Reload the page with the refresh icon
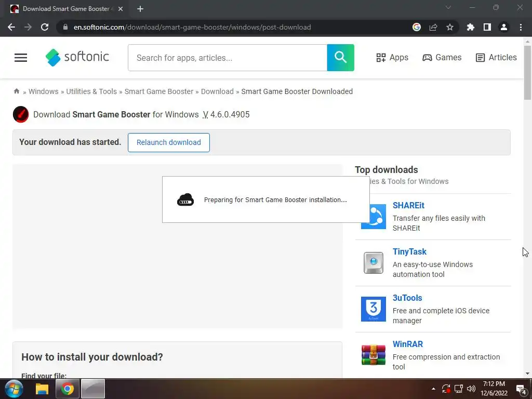Image resolution: width=532 pixels, height=399 pixels. pos(45,27)
